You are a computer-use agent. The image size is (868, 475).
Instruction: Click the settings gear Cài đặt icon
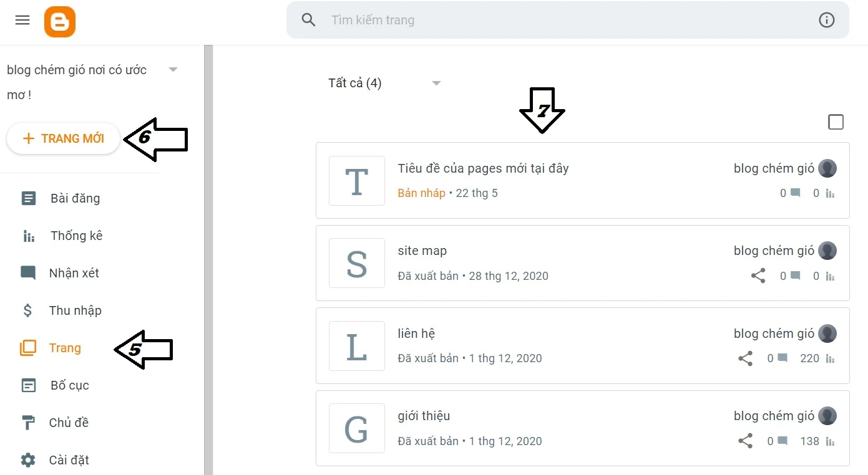(x=28, y=460)
